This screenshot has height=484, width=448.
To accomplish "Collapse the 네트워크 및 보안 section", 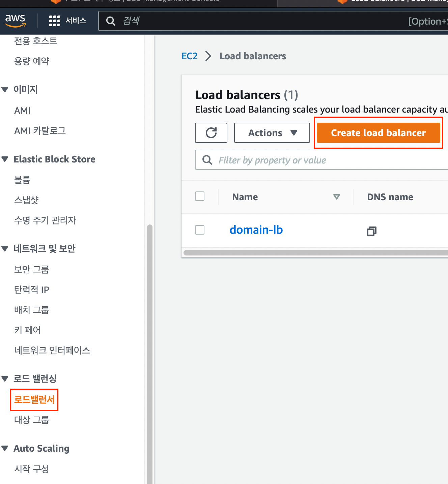I will tap(5, 249).
